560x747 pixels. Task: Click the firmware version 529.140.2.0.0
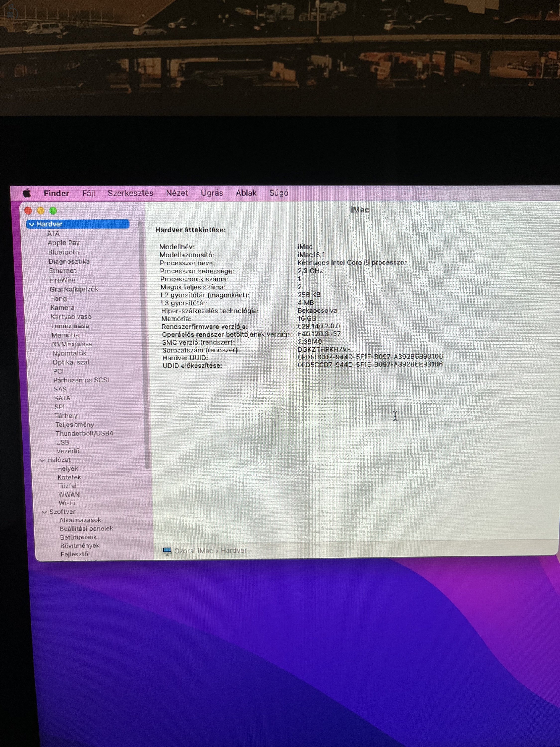319,326
